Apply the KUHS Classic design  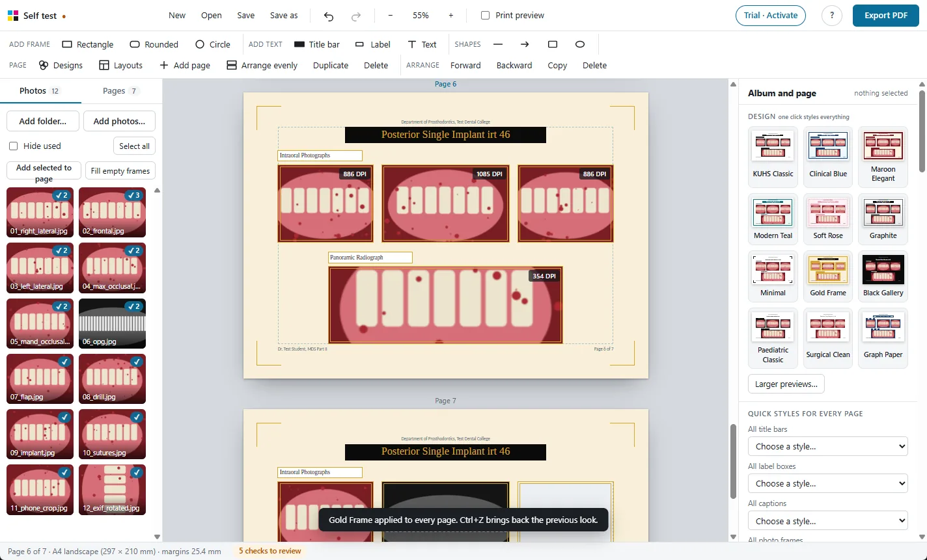coord(773,156)
